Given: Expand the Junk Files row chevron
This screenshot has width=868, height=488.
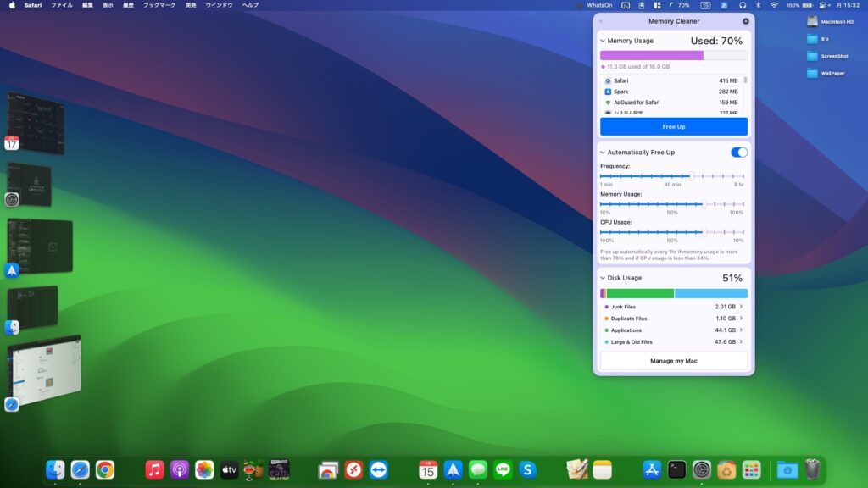Looking at the screenshot, I should point(741,307).
